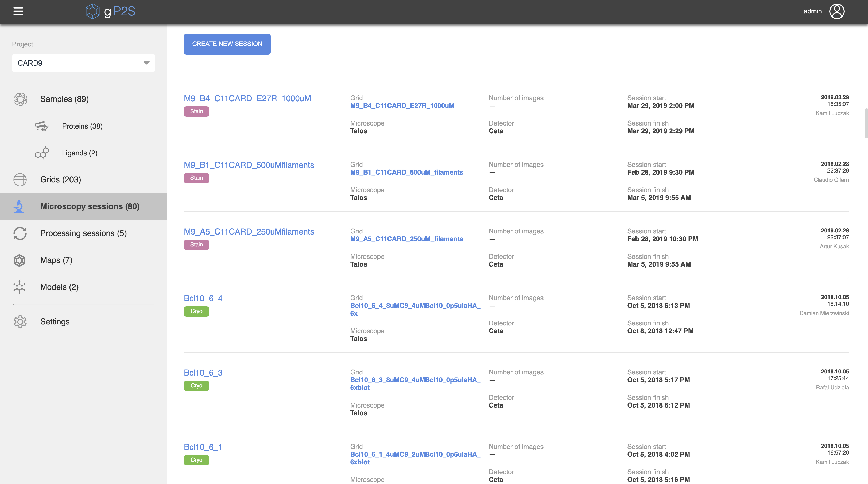Open grid link M9_B1_C11CARD_500uM_filaments

(406, 172)
